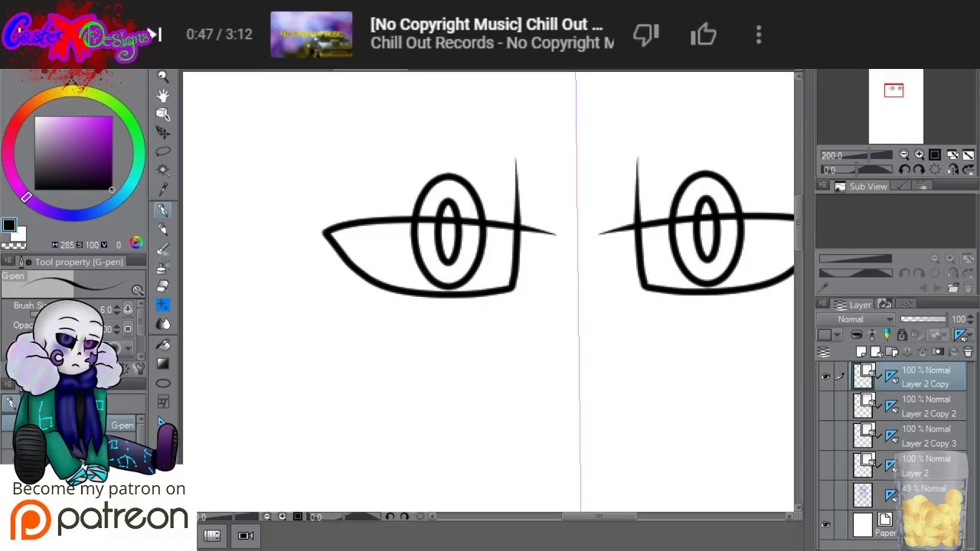Open the Sub View tab
Image resolution: width=980 pixels, height=551 pixels.
(861, 186)
